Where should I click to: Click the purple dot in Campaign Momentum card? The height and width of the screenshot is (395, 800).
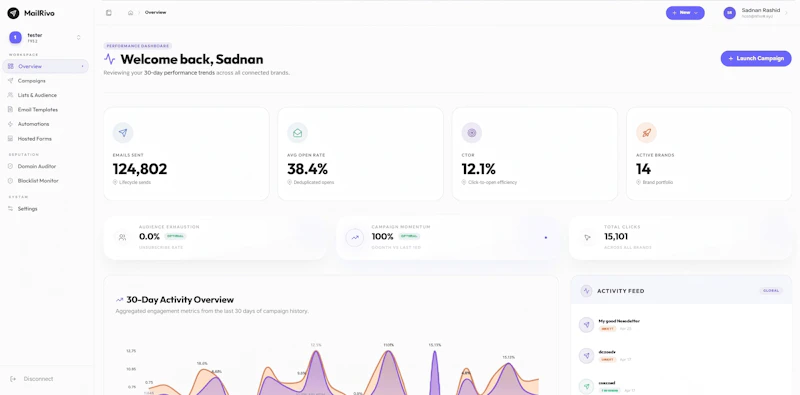[546, 237]
